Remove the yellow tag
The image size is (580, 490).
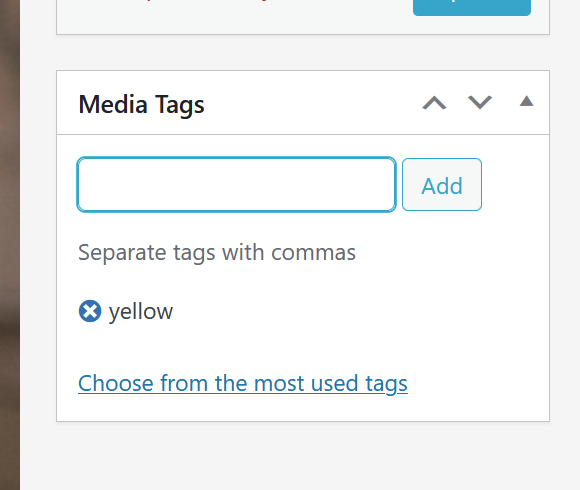click(90, 311)
